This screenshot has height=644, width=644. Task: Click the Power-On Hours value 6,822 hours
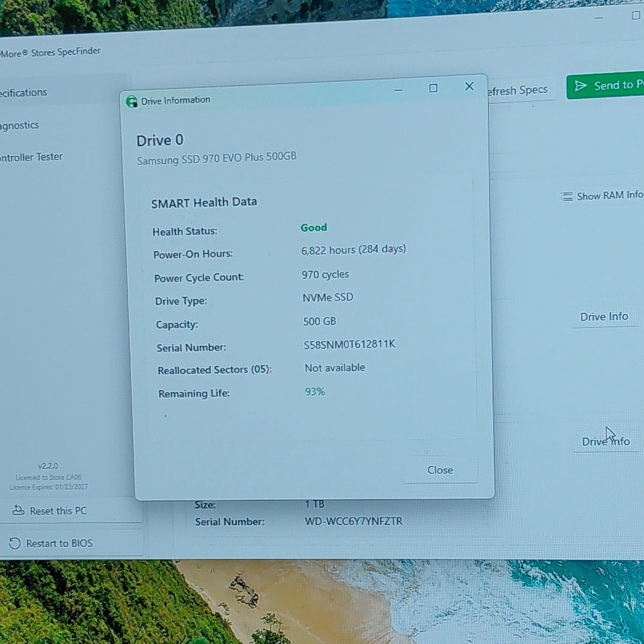(354, 250)
